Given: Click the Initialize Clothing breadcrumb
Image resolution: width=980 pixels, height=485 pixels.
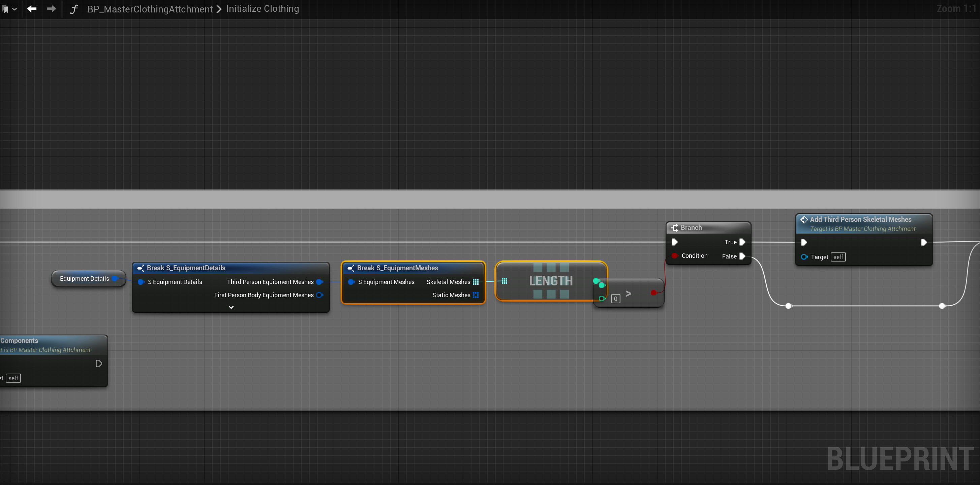Looking at the screenshot, I should tap(262, 8).
